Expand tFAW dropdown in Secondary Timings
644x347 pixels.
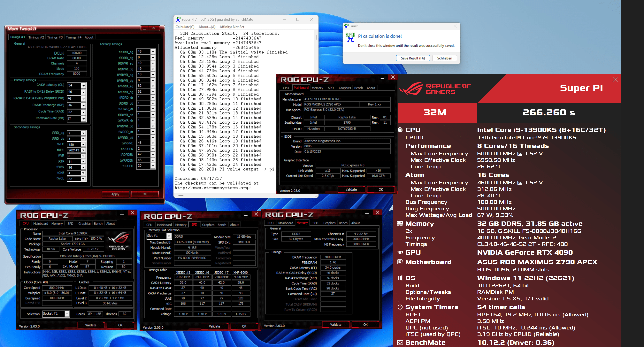click(83, 167)
